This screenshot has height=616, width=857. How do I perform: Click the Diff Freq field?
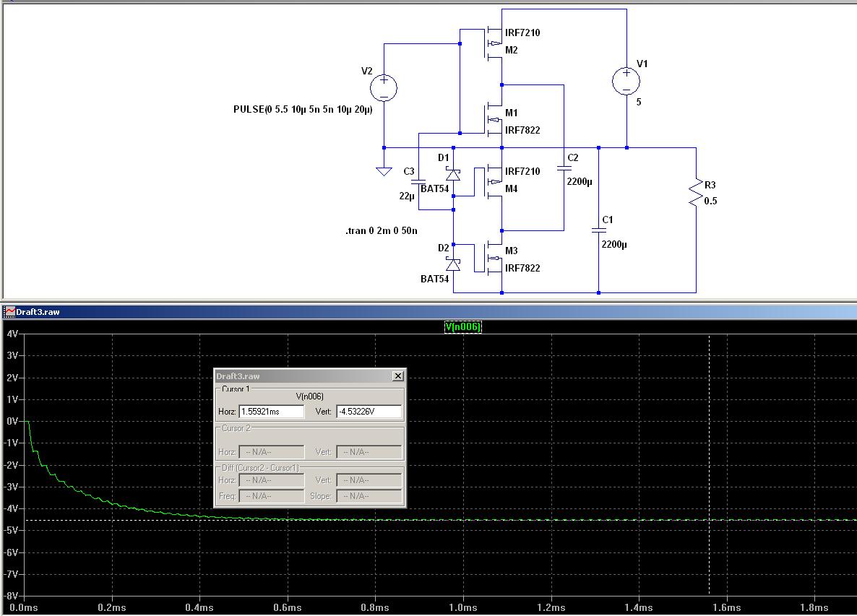(271, 496)
